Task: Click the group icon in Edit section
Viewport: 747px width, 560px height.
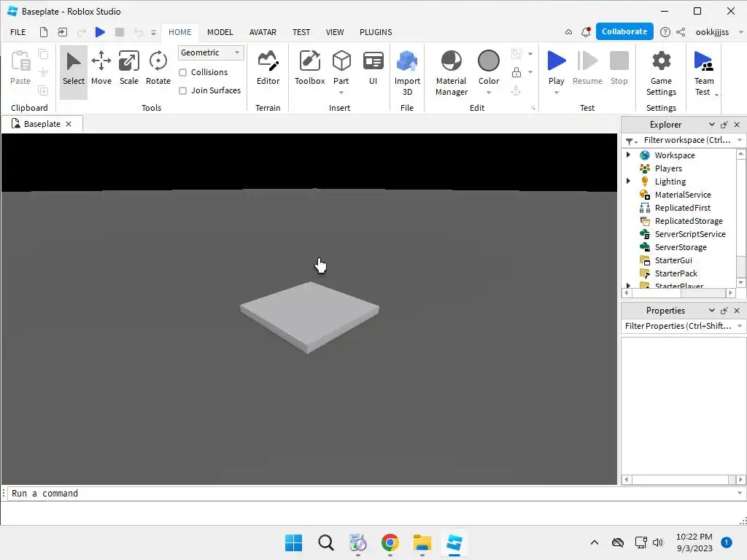Action: [516, 54]
